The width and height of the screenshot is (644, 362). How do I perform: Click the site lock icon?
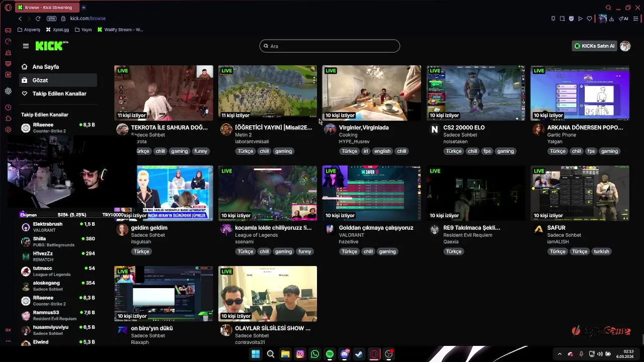[63, 19]
